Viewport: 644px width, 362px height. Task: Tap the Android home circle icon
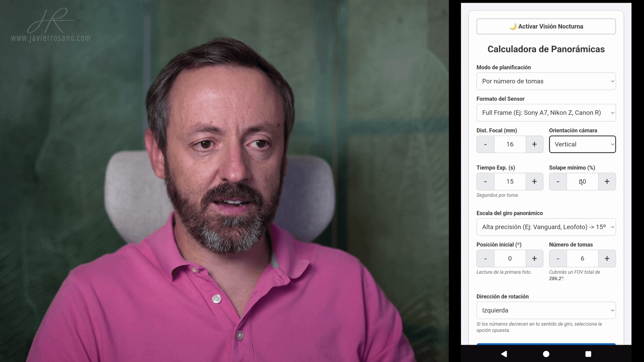pyautogui.click(x=546, y=354)
